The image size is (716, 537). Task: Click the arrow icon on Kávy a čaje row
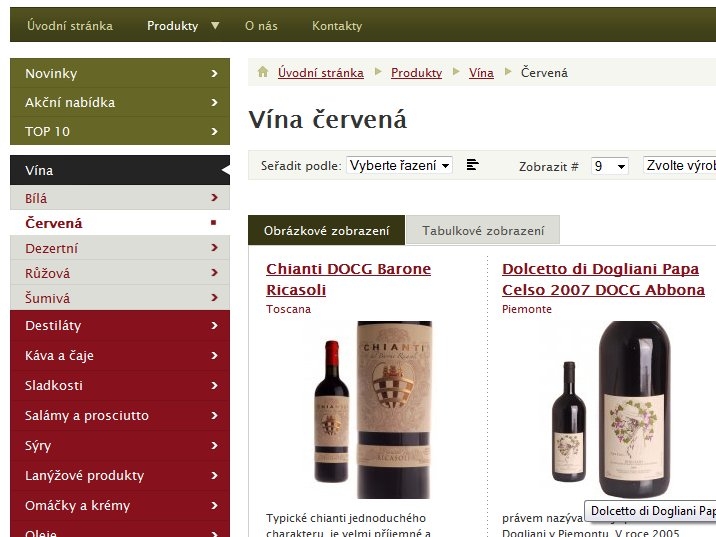(214, 356)
